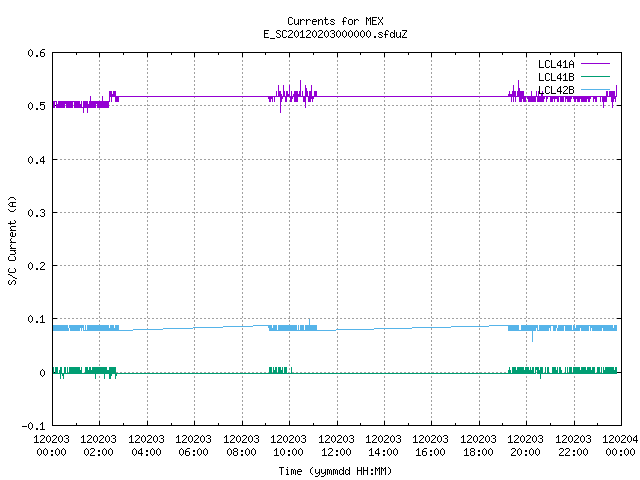The image size is (640, 480).
Task: Click the chart title 'Currents for MEX'
Action: click(335, 21)
